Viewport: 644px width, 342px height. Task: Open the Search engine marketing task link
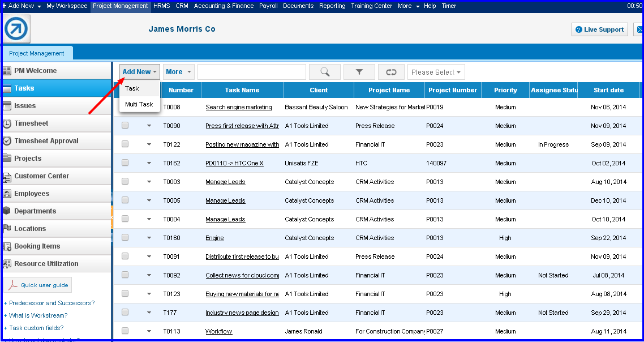click(239, 107)
